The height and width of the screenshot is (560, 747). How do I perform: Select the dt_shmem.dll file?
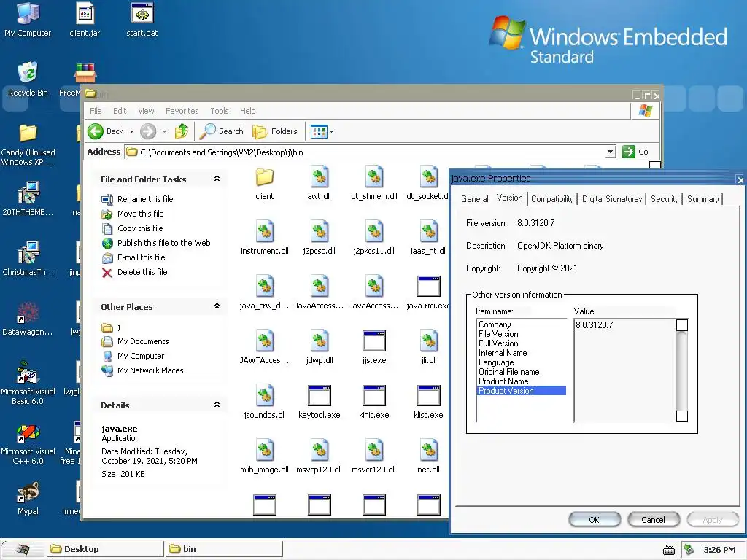pos(374,183)
